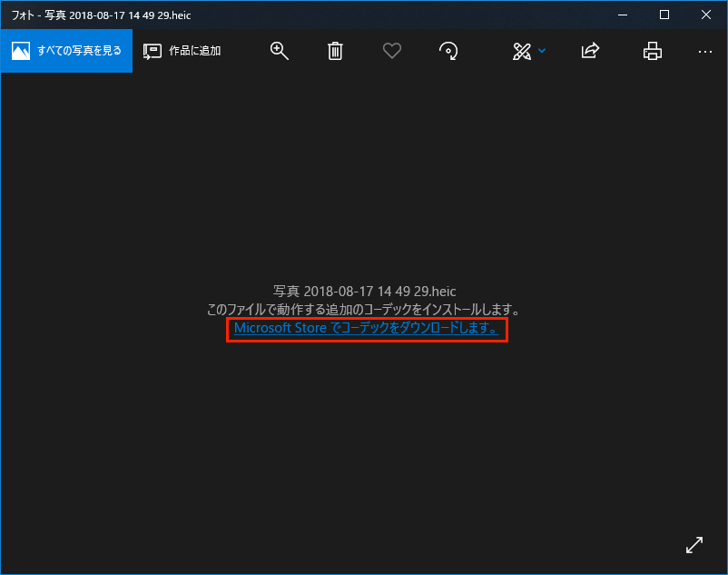Open the more options ellipsis menu
Screen dimensions: 728x575
click(x=704, y=52)
